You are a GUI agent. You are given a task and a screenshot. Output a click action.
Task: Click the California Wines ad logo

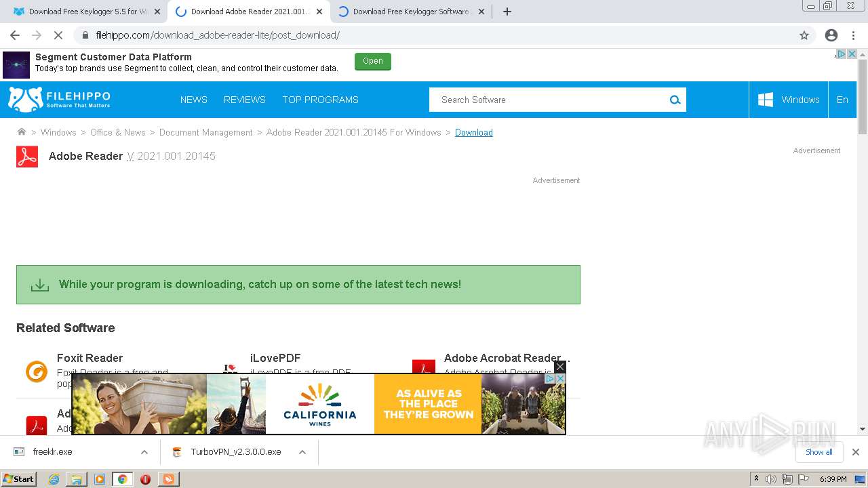(320, 403)
